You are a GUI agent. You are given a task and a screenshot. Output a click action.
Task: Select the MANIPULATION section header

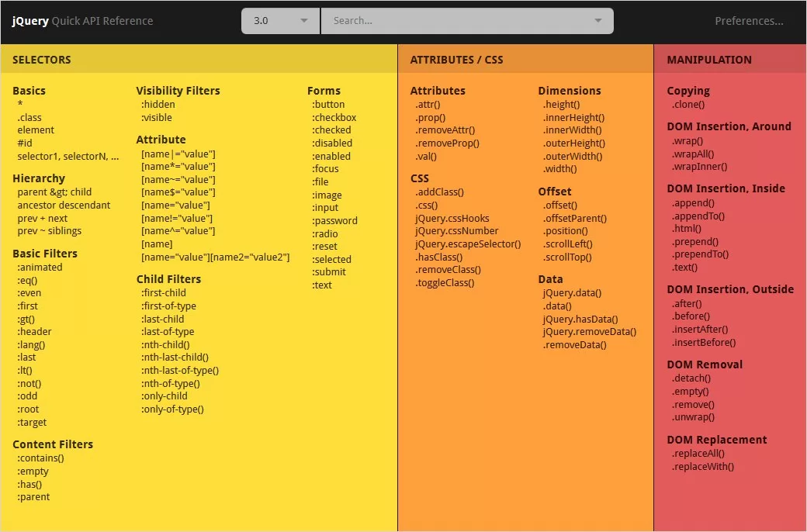click(x=708, y=60)
